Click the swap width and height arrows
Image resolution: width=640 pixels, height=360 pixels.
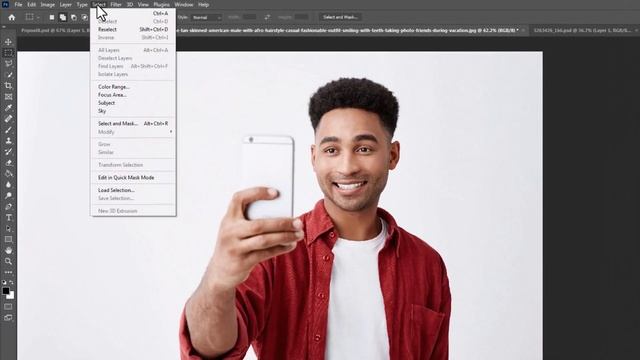tap(267, 17)
